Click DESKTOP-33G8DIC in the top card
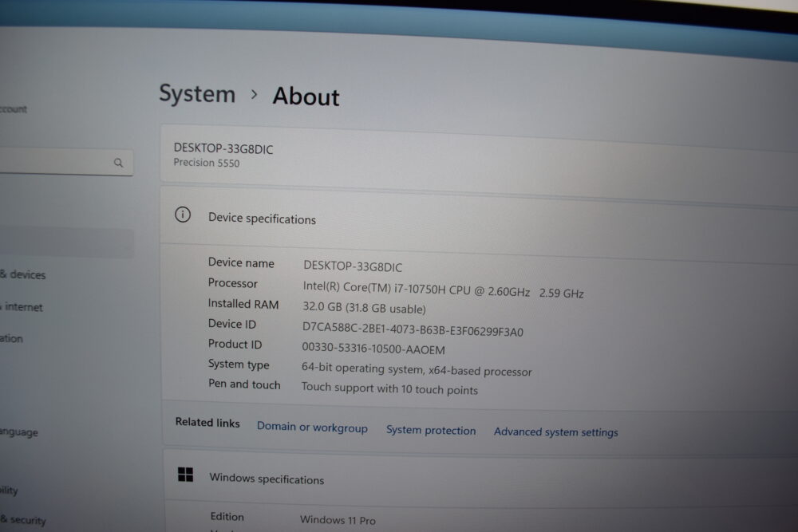The height and width of the screenshot is (532, 798). [223, 148]
